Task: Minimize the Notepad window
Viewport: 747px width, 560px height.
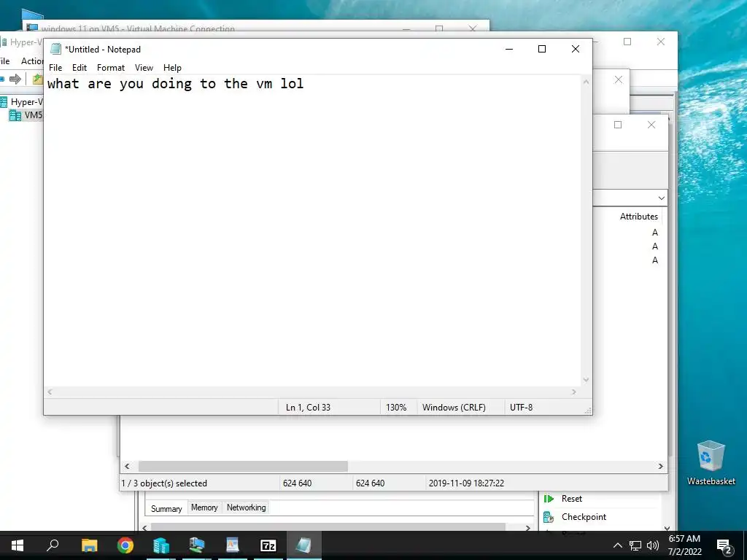Action: [508, 49]
